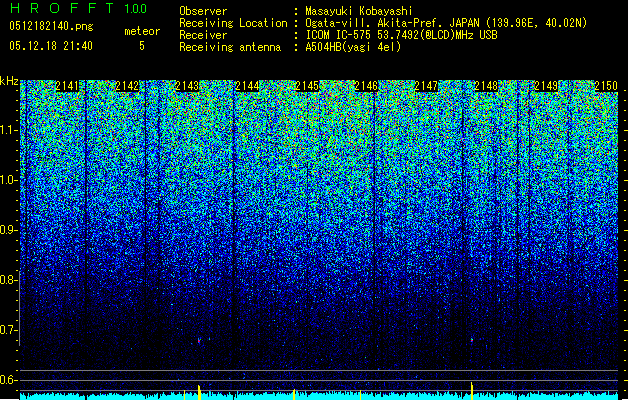Click the 'Receiver' label

(x=203, y=35)
